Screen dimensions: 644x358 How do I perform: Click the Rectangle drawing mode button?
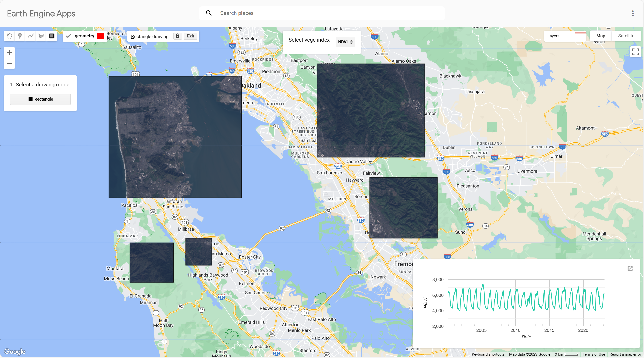[40, 99]
